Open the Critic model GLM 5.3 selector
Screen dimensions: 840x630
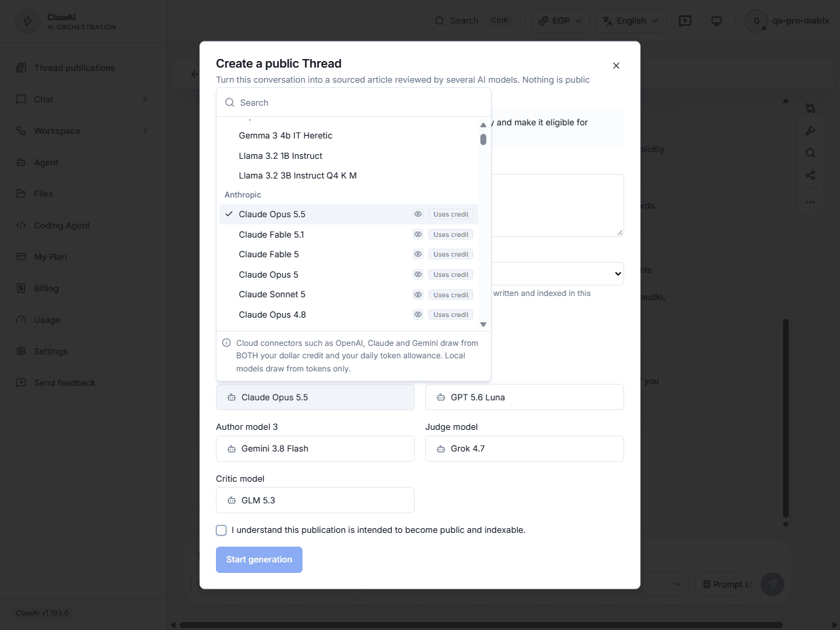(x=315, y=500)
